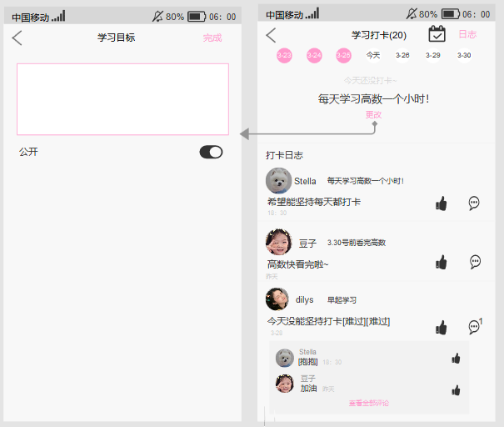504x427 pixels.
Task: Tap 查看全部评论 to view all comments
Action: 369,403
